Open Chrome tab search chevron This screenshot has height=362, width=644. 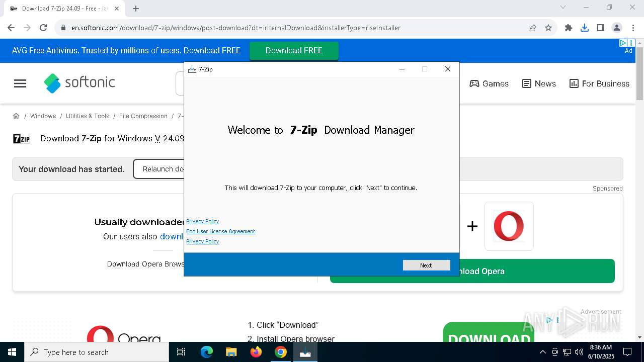[x=563, y=8]
